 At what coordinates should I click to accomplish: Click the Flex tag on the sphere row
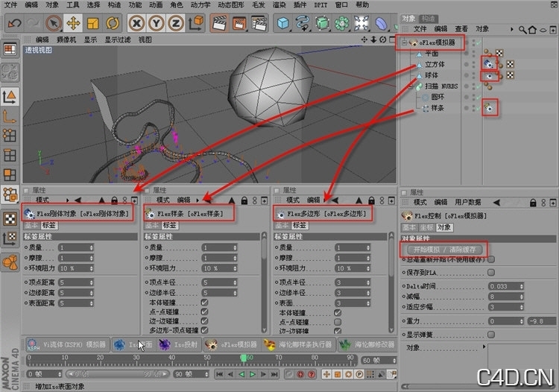tap(489, 75)
